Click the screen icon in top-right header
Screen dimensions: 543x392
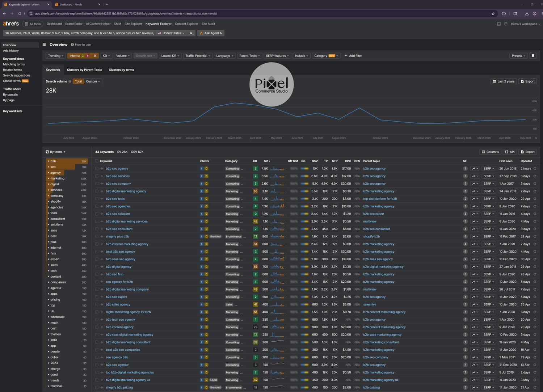click(499, 24)
